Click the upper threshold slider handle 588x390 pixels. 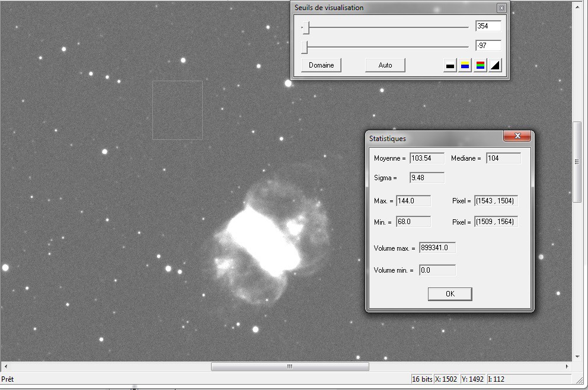click(306, 27)
